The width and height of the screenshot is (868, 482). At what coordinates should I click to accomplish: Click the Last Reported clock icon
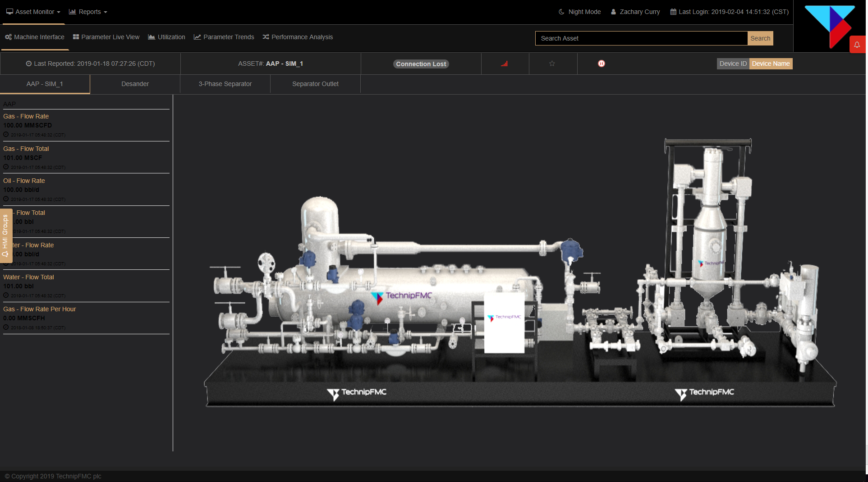tap(29, 64)
